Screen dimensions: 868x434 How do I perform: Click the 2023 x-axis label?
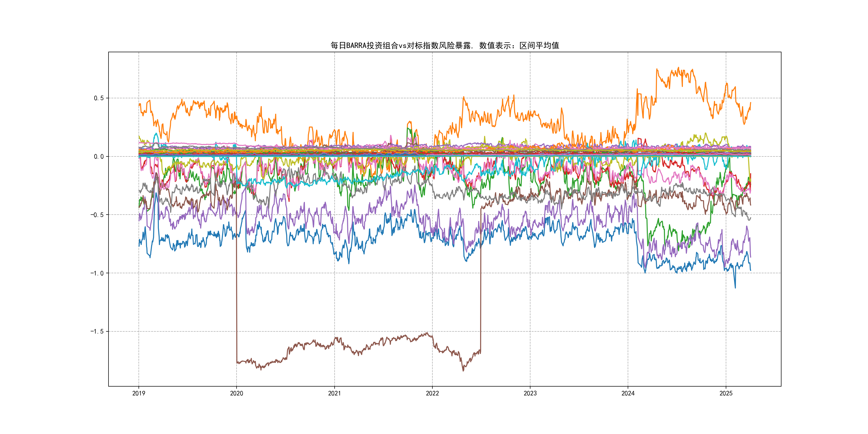tap(530, 393)
